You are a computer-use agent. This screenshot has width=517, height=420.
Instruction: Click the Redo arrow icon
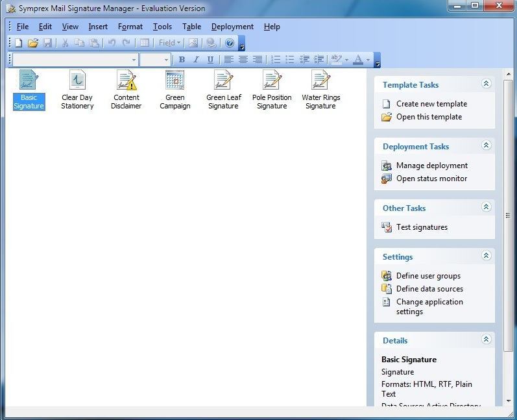[x=126, y=43]
